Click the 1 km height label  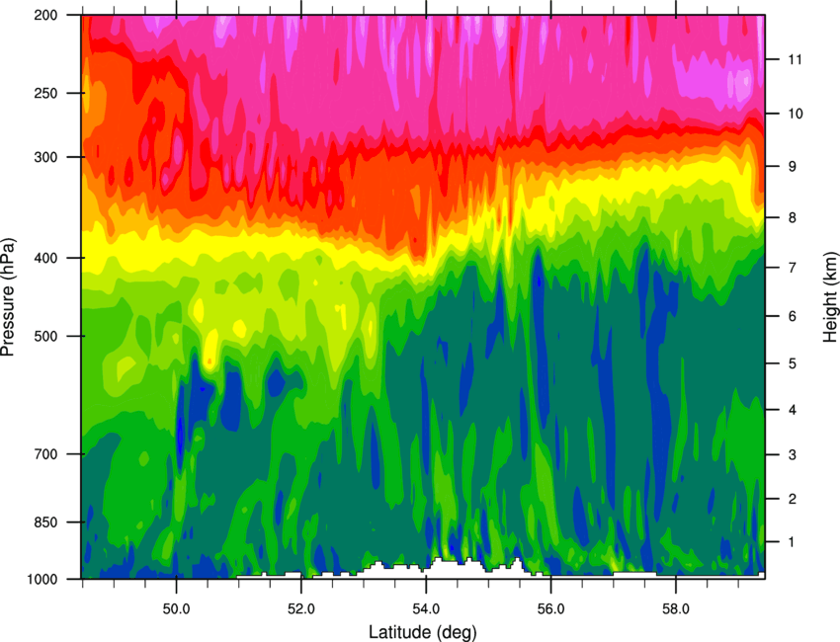(792, 542)
